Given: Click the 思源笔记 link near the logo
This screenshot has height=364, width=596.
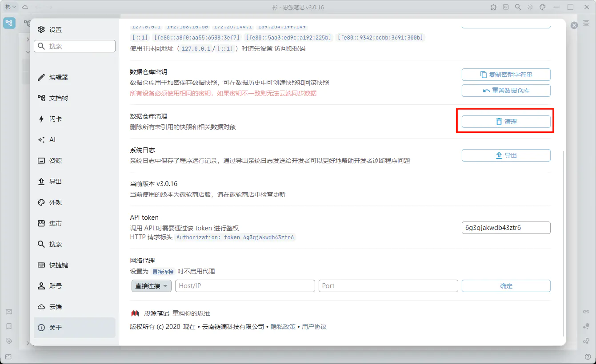Looking at the screenshot, I should click(x=156, y=313).
